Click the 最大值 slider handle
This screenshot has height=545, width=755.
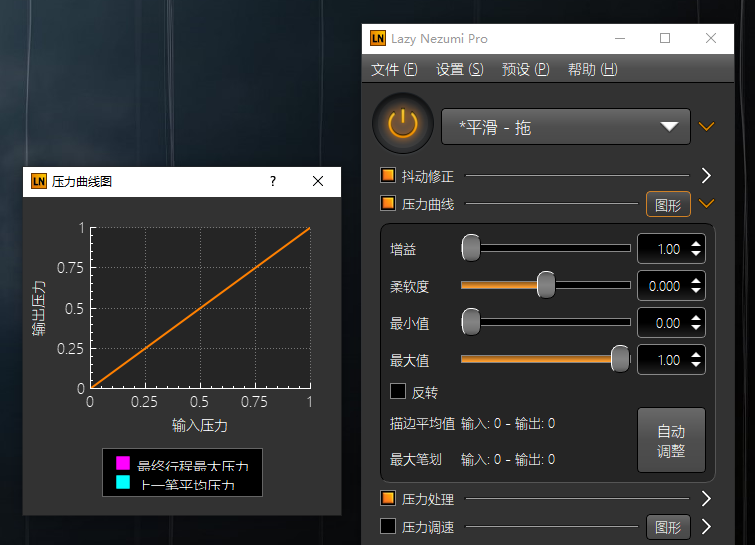coord(620,359)
